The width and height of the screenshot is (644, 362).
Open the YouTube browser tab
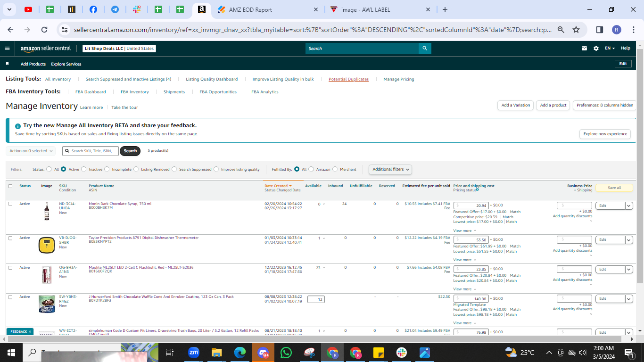point(28,9)
